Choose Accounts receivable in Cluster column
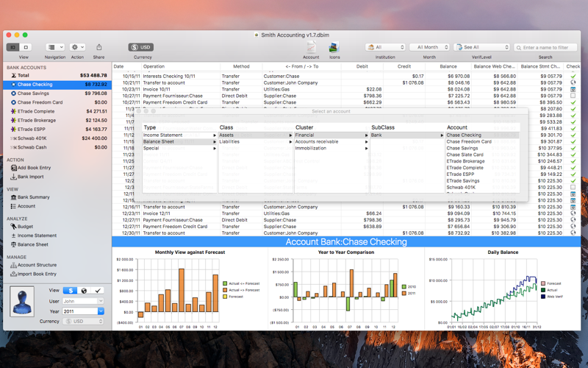Image resolution: width=588 pixels, height=368 pixels. click(x=331, y=142)
